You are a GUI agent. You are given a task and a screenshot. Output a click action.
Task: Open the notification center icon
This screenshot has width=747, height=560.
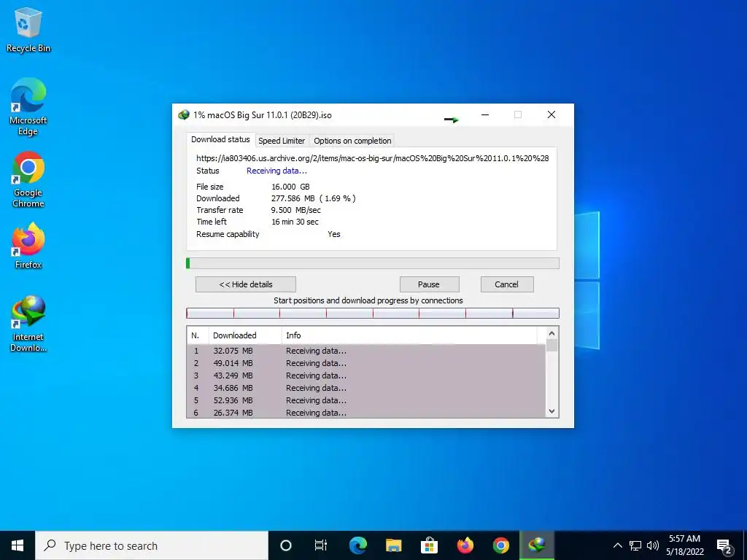[724, 545]
